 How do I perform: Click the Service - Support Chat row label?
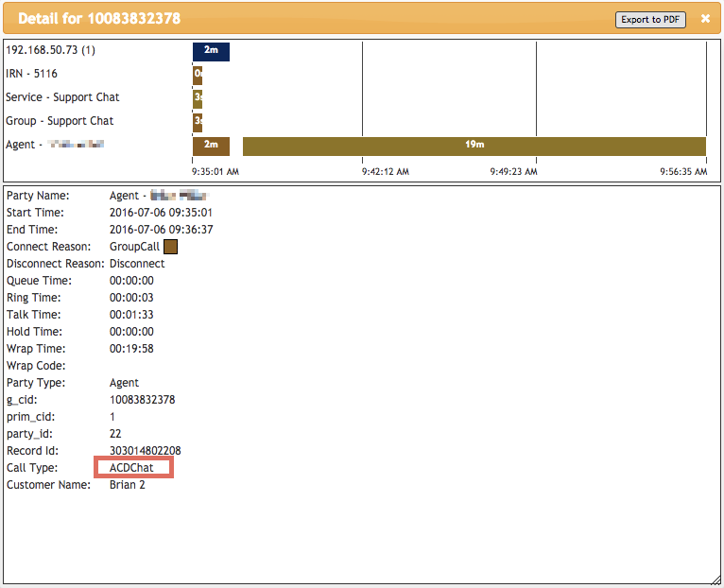coord(62,97)
